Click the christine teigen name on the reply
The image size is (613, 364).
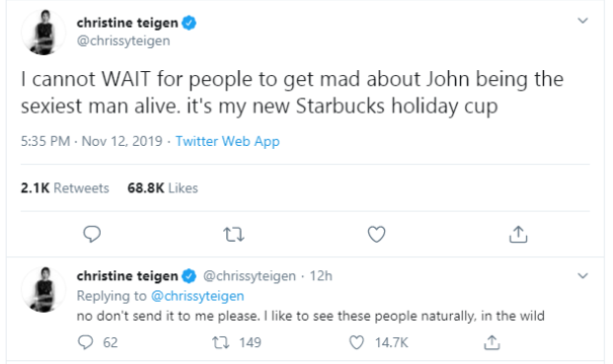pos(127,276)
